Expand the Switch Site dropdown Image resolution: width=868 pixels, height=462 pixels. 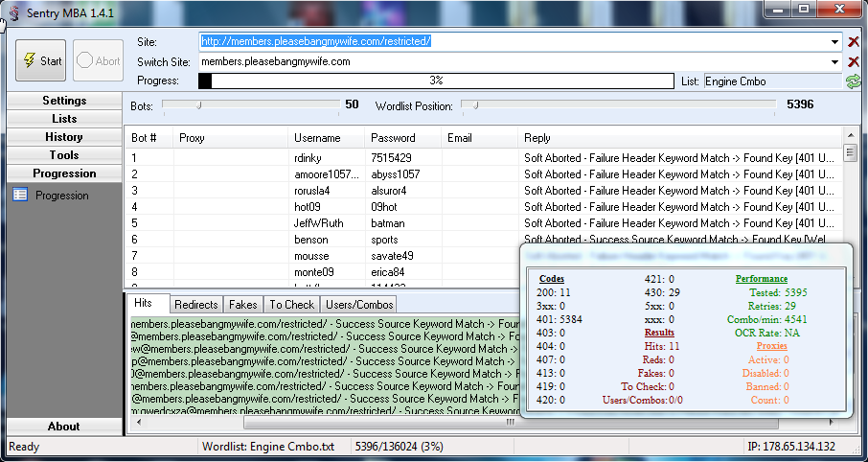(x=836, y=62)
